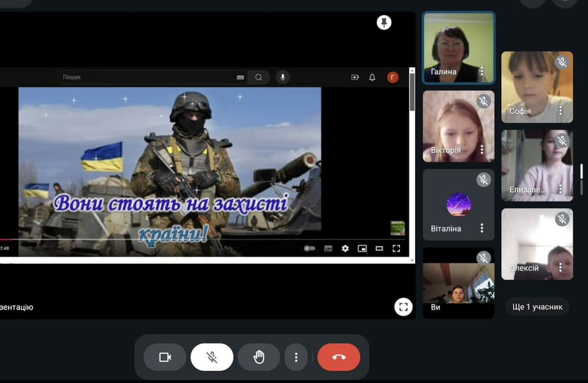Show the 'Ще 1 учасник' participants

(x=537, y=307)
